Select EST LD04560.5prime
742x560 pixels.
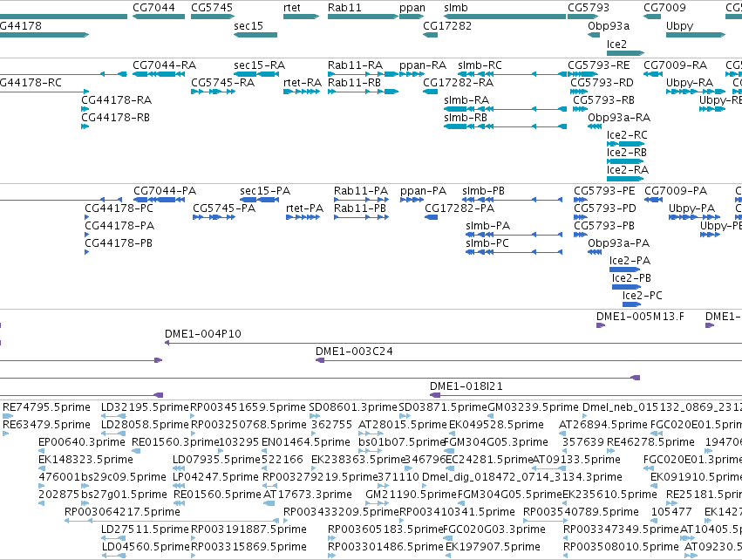[146, 547]
